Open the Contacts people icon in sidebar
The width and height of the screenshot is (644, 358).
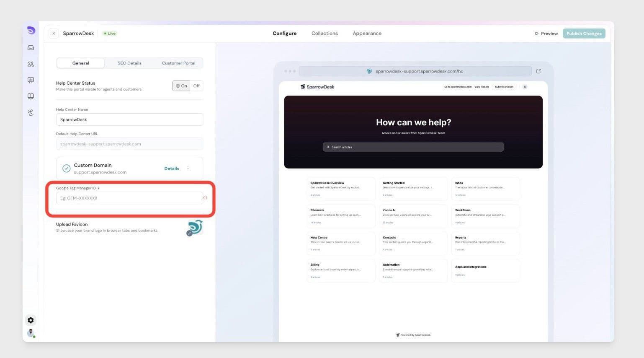[x=31, y=64]
